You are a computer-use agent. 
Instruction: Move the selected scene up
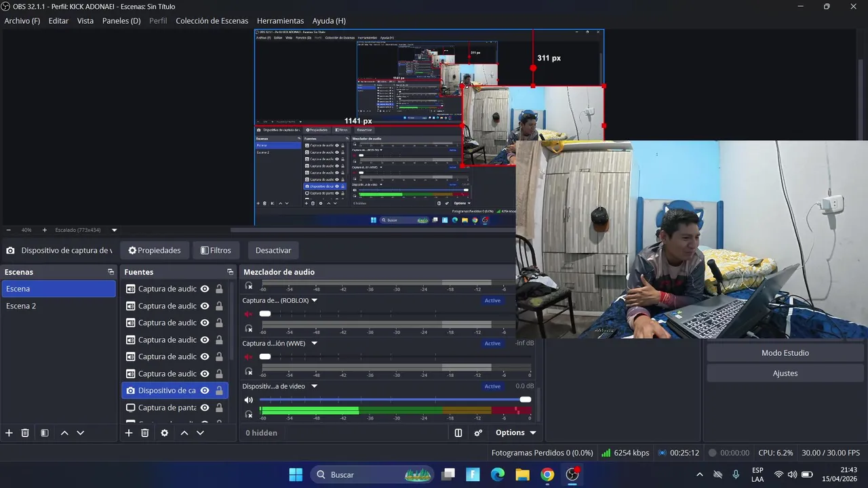point(64,433)
